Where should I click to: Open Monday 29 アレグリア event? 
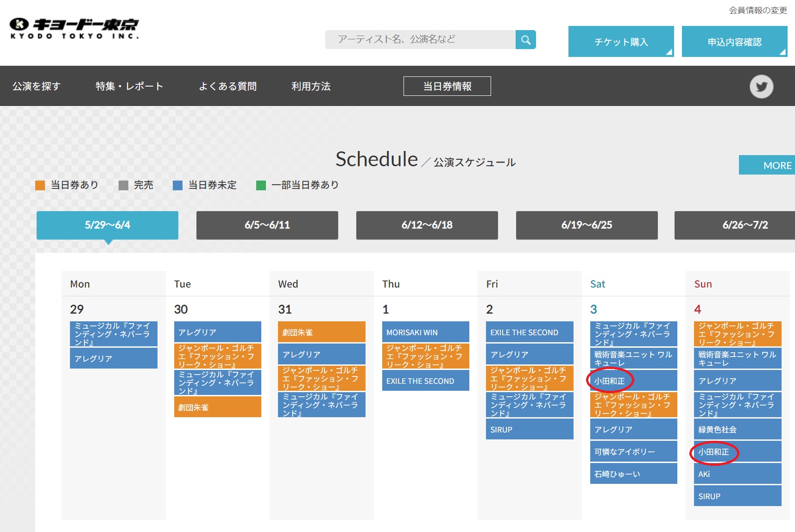click(114, 358)
